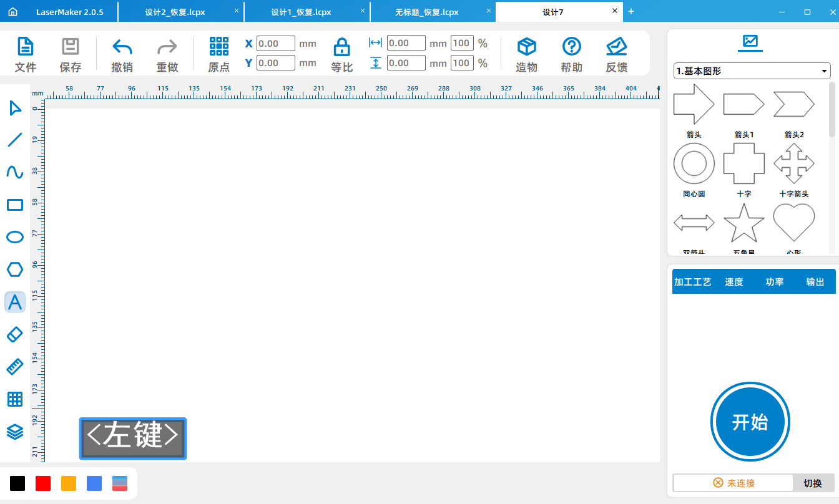Insert the 同心圆 concentric circle shape
Screen dimensions: 839x504
pyautogui.click(x=694, y=163)
